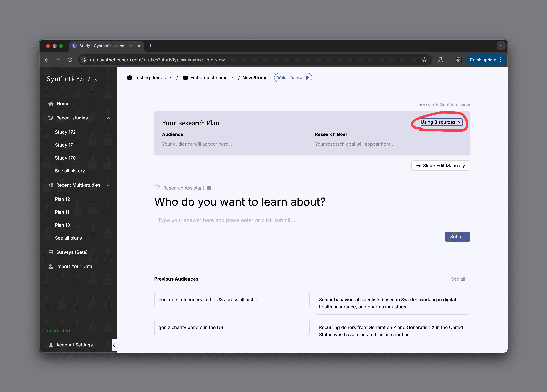Click the Research Assistant info icon

click(209, 188)
